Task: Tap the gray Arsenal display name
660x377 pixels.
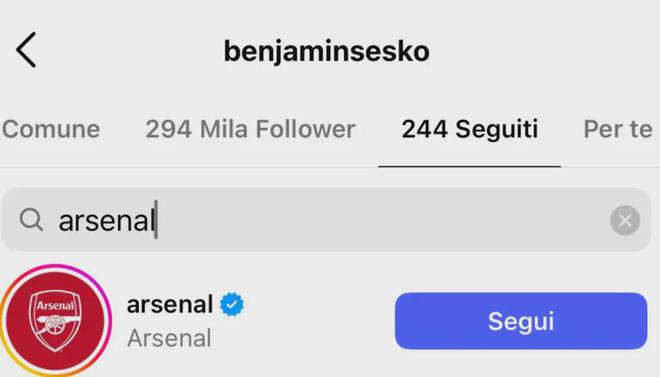Action: [169, 338]
